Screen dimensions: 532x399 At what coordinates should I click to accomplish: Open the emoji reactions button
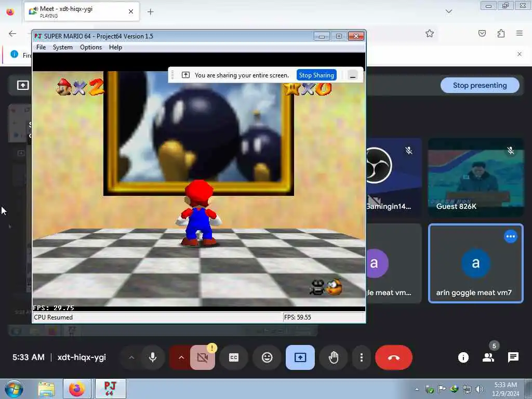point(267,357)
